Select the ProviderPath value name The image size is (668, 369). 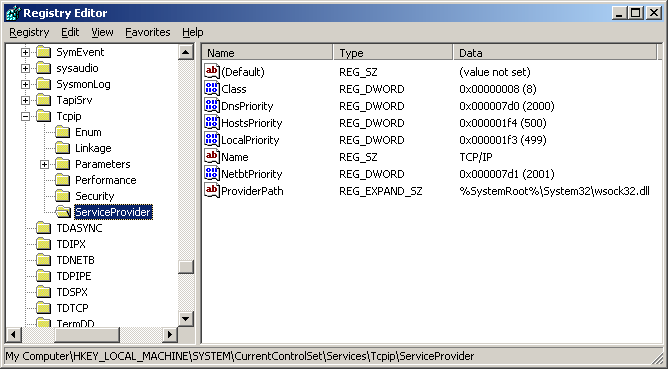(x=252, y=191)
